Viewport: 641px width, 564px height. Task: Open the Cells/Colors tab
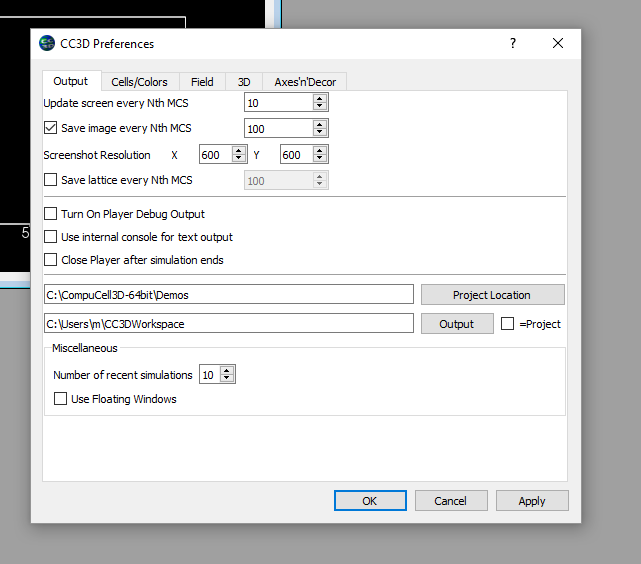pyautogui.click(x=139, y=82)
